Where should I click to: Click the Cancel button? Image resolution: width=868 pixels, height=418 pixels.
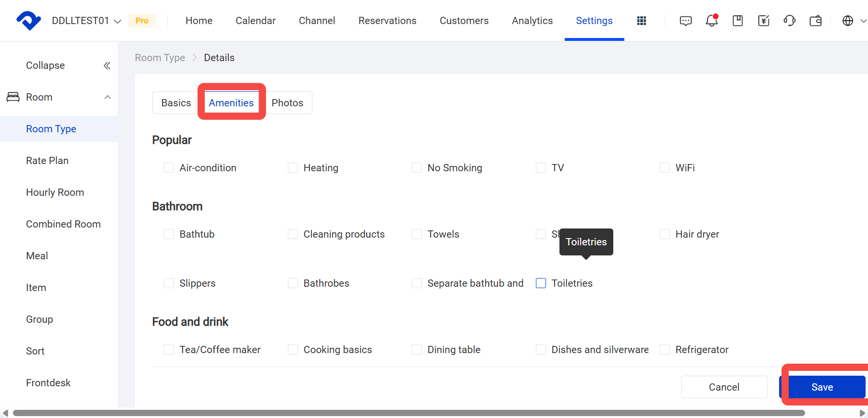(724, 387)
